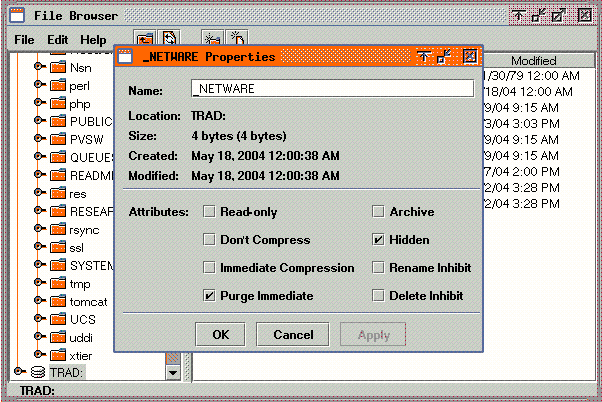Click the PUBLIC folder icon
602x402 pixels.
point(58,121)
